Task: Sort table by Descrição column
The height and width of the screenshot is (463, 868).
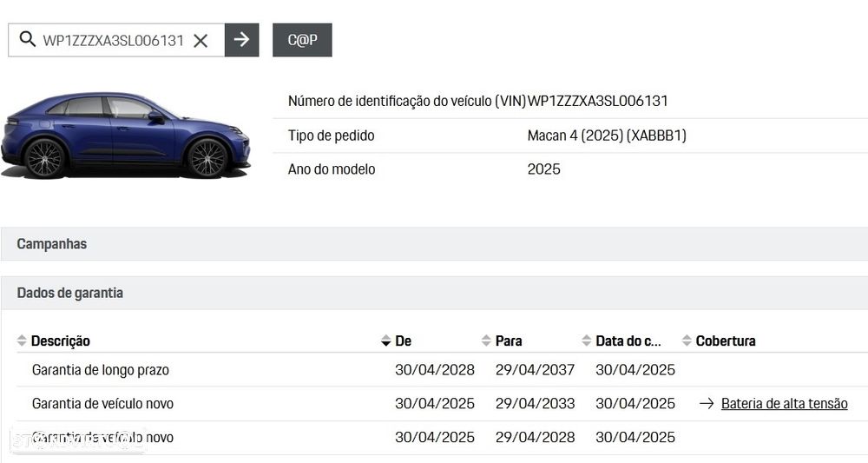Action: click(54, 341)
